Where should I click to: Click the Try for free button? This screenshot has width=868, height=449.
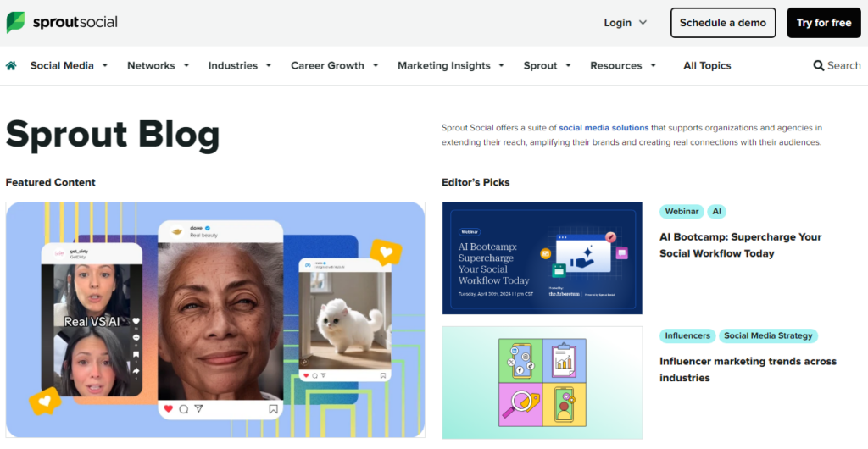(x=824, y=23)
